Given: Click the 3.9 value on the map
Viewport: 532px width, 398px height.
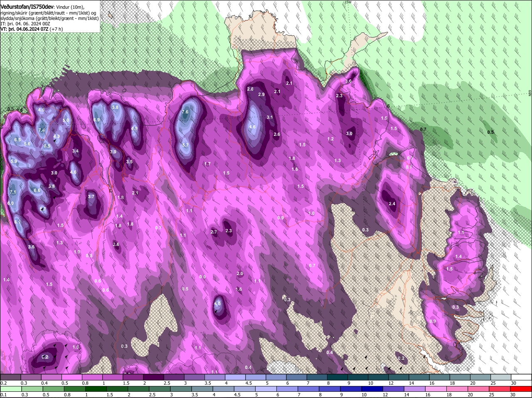Looking at the screenshot, I should [x=113, y=152].
